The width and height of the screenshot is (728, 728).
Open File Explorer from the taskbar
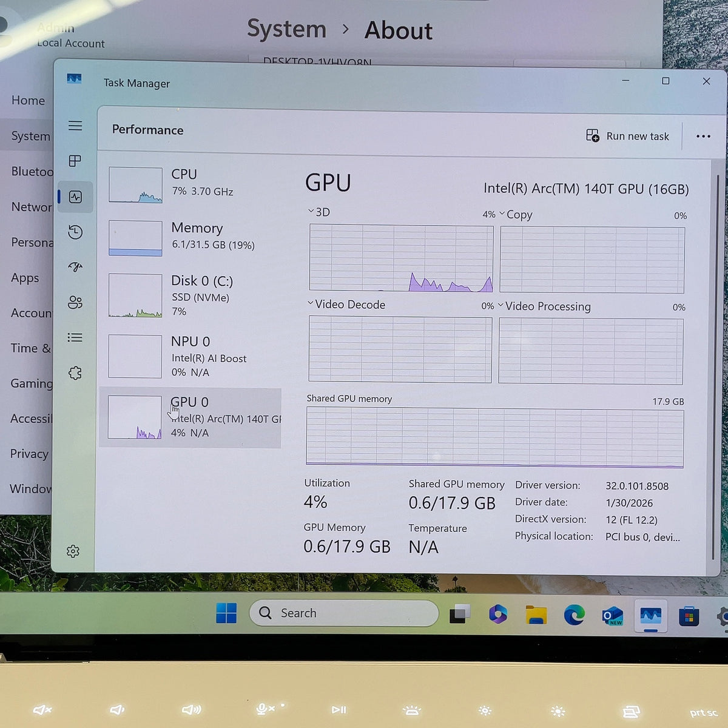[x=536, y=615]
